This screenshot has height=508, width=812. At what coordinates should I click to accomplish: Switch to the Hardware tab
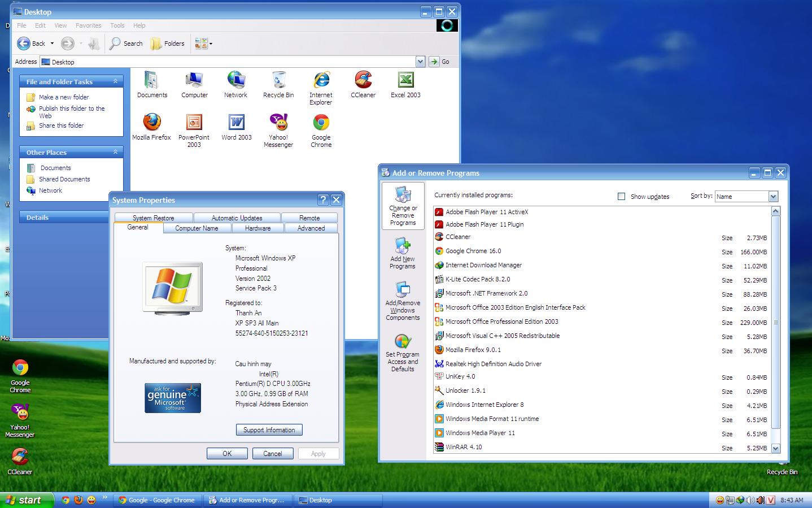pos(257,228)
